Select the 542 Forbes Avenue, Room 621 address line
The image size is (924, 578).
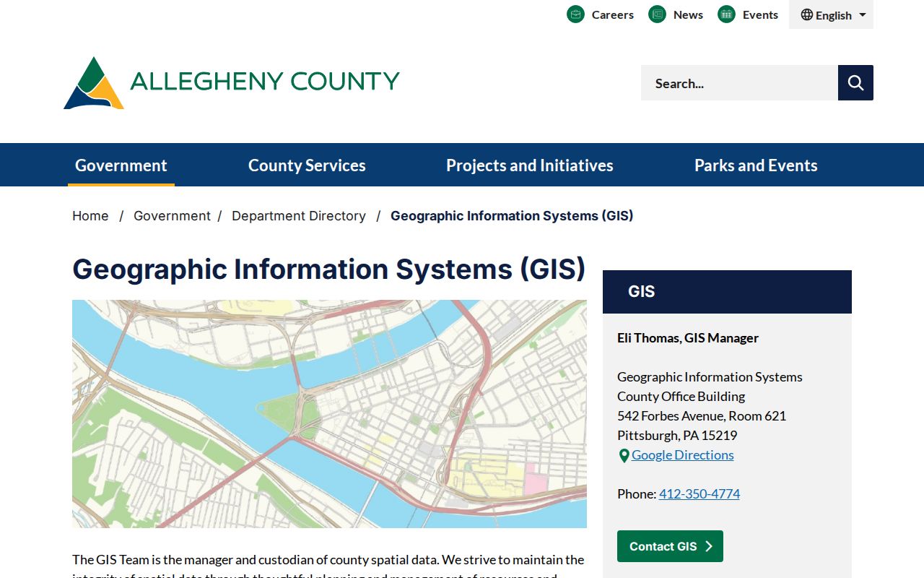[702, 416]
